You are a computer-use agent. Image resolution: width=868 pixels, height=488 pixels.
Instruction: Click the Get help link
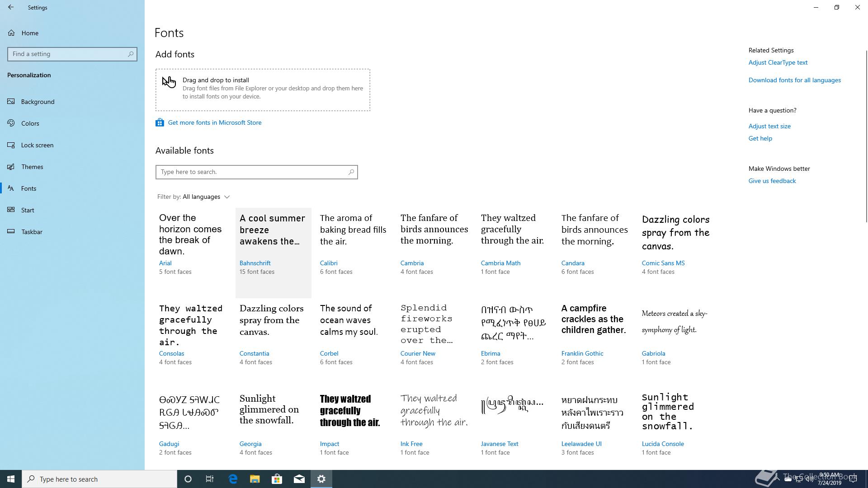[760, 138]
